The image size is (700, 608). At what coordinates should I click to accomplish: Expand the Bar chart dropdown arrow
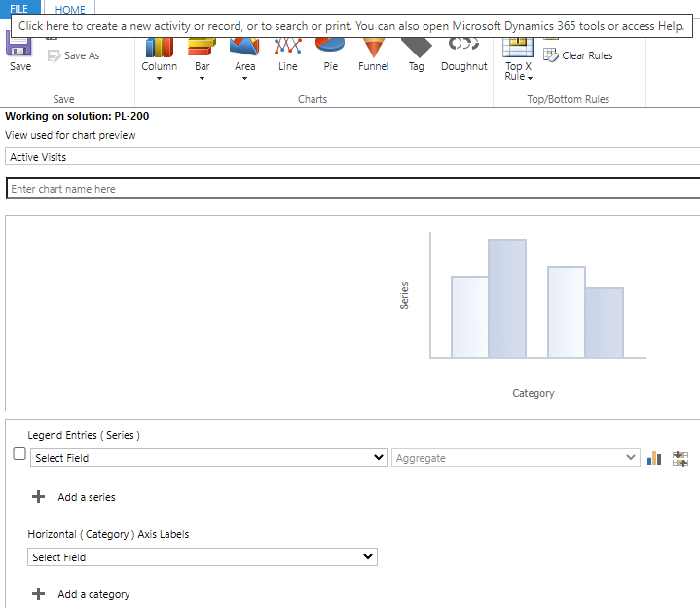click(x=202, y=79)
